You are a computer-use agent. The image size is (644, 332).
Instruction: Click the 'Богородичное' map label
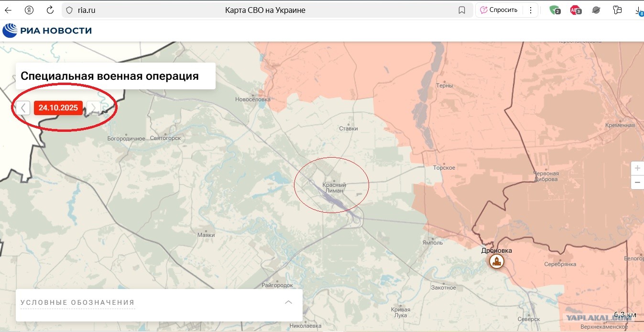click(126, 139)
